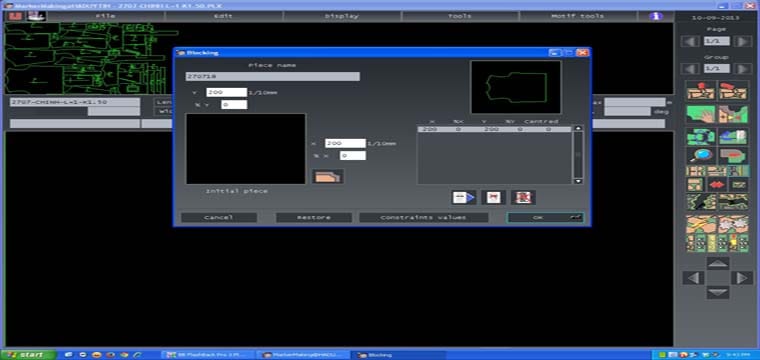Click the blue info icon in menu bar
This screenshot has height=360, width=760.
[x=656, y=16]
